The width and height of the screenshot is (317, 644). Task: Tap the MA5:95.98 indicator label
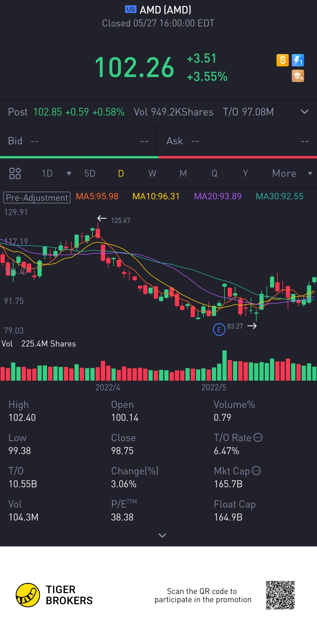pos(97,196)
